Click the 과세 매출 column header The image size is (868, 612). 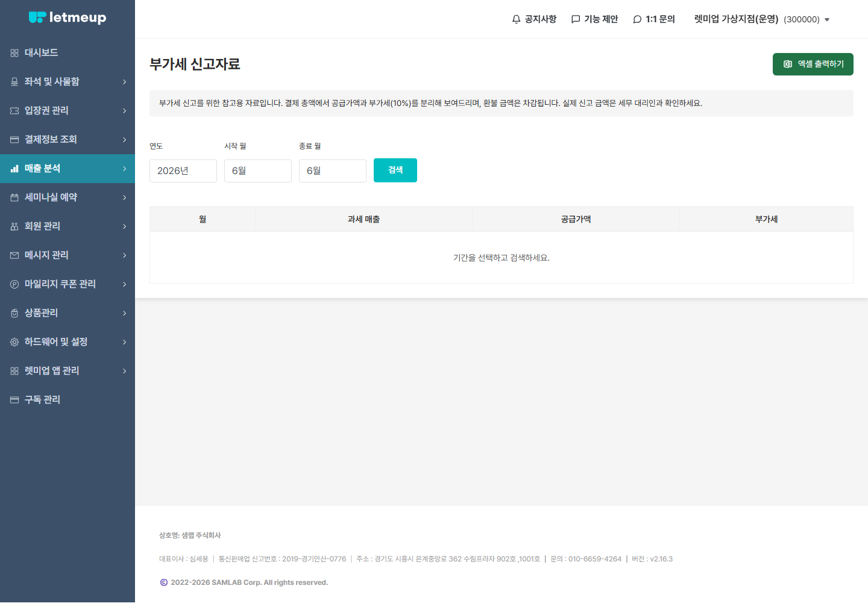point(363,219)
